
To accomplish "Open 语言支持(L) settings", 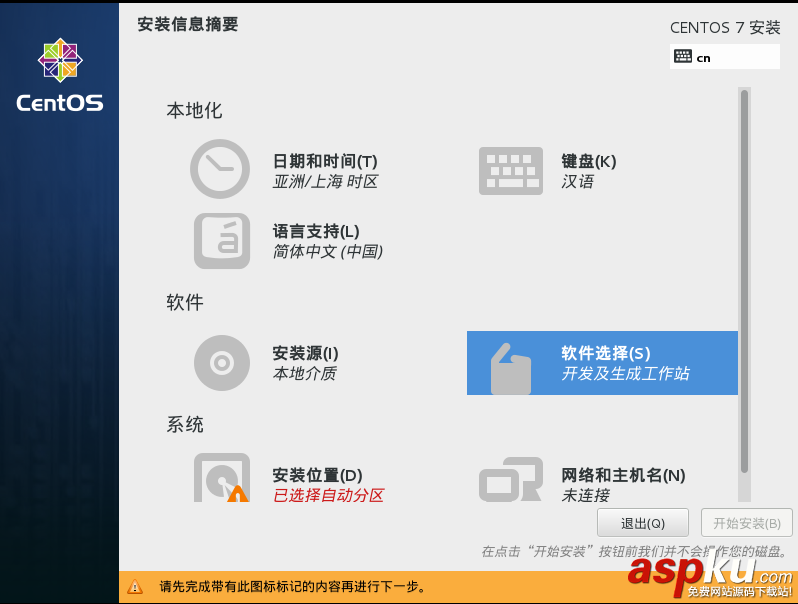I will pos(316,231).
